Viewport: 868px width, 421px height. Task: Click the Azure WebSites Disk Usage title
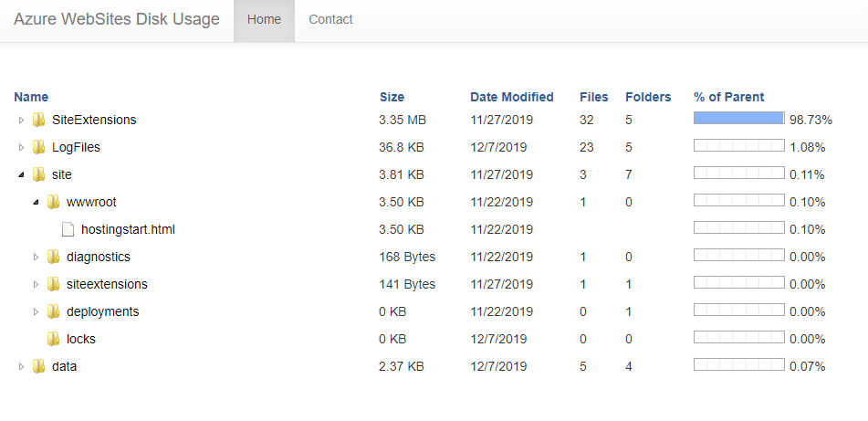[x=117, y=19]
